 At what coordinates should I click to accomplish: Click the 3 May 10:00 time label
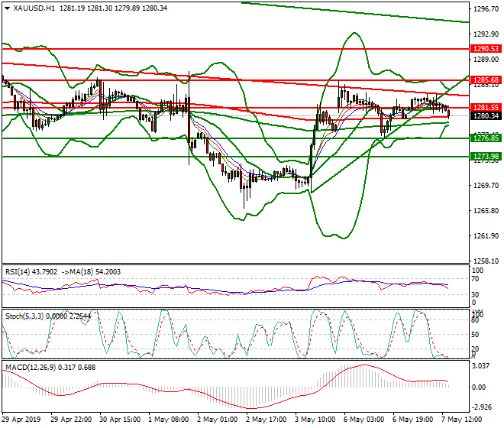[315, 420]
